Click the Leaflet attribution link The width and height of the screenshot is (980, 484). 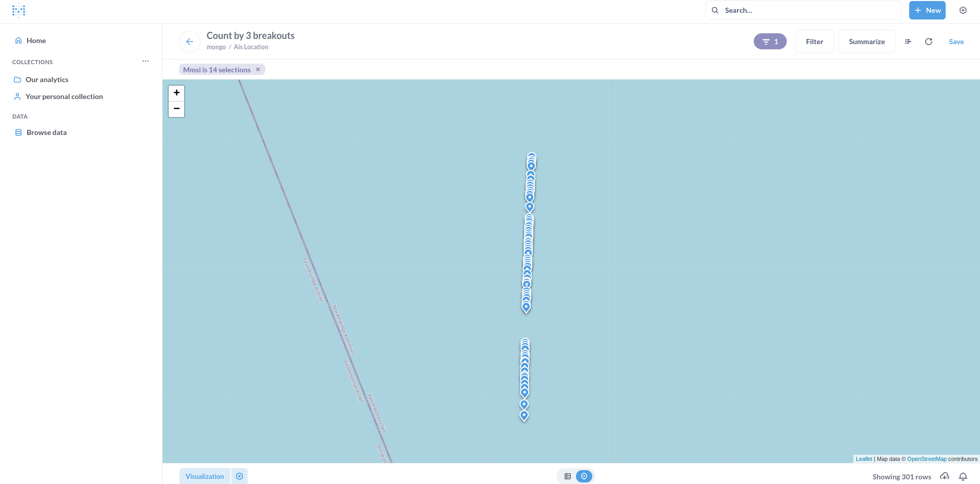click(x=864, y=459)
